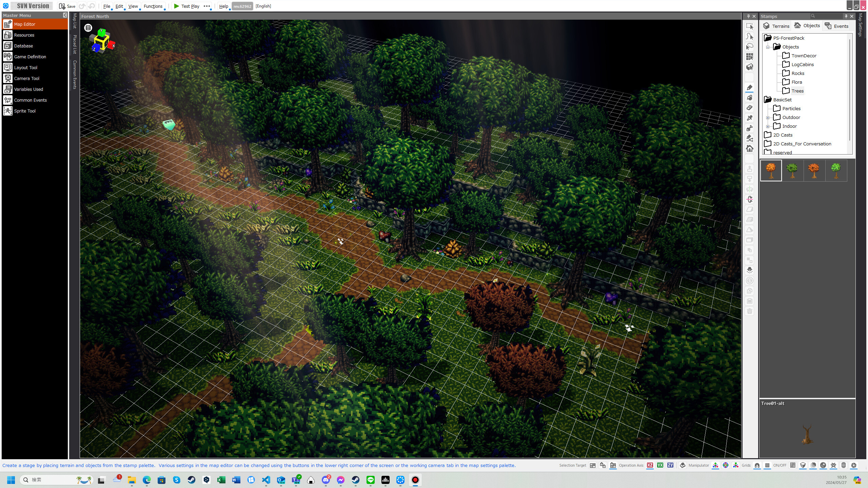
Task: Open Resources from the Master Menu
Action: click(24, 35)
